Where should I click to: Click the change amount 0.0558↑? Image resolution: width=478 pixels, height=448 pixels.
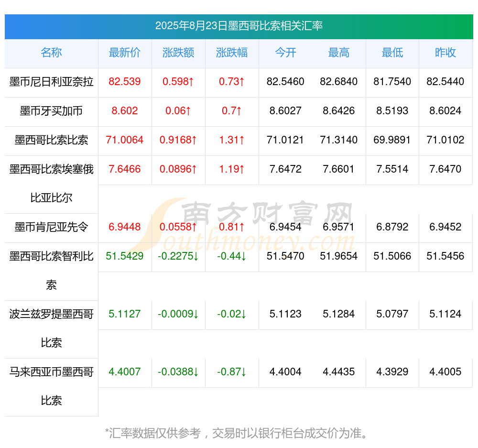point(178,227)
